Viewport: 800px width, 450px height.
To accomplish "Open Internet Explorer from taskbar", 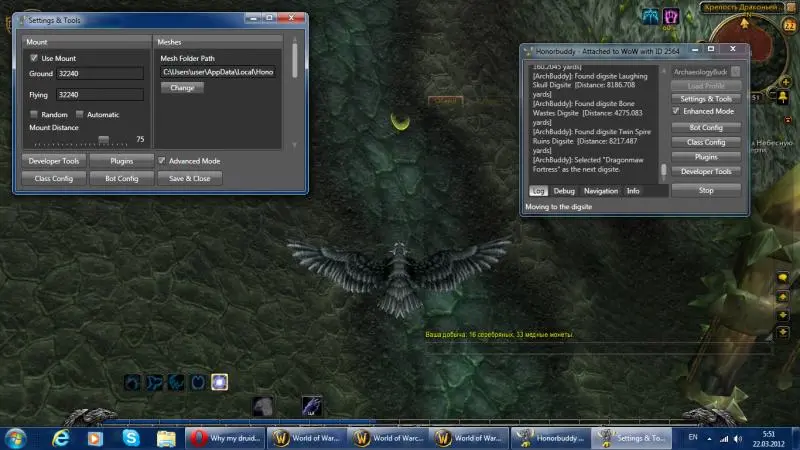I will tap(61, 438).
